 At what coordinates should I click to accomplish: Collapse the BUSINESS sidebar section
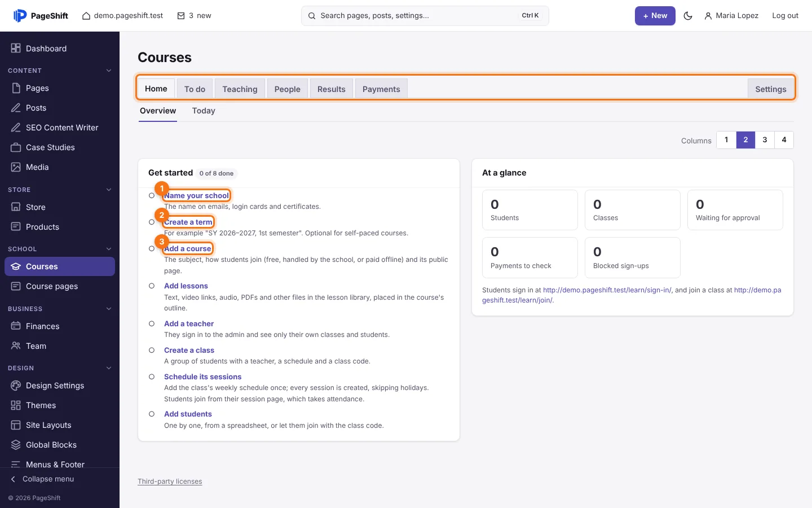109,309
